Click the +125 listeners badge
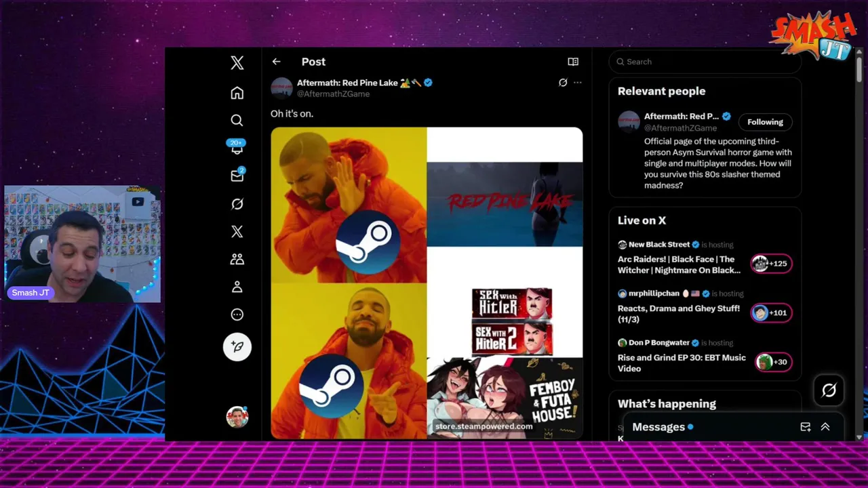The width and height of the screenshot is (868, 488). [x=771, y=264]
